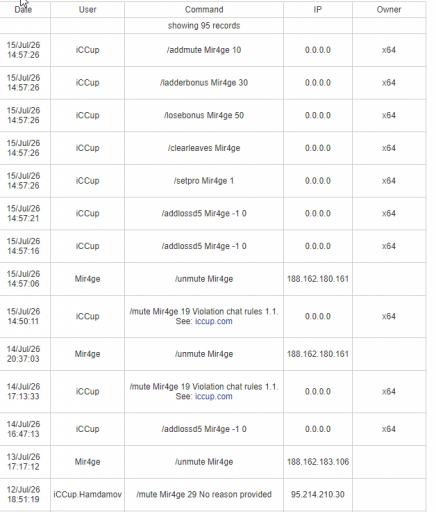This screenshot has height=512, width=436.
Task: Click the showing 95 records text
Action: tap(204, 26)
